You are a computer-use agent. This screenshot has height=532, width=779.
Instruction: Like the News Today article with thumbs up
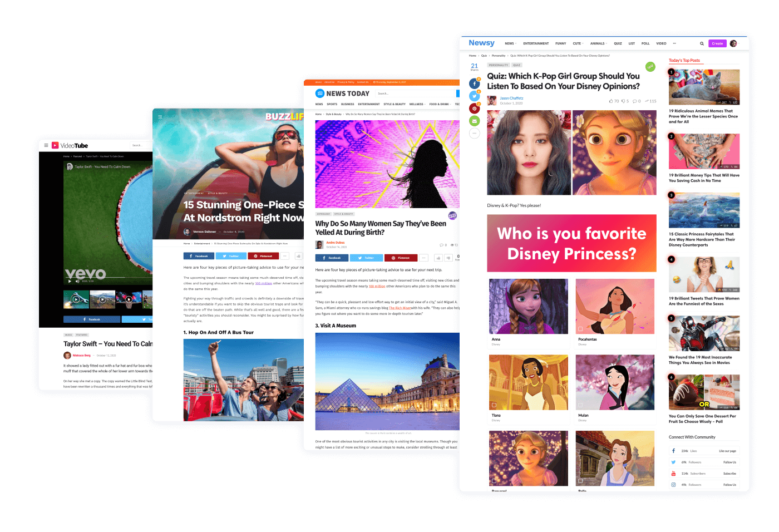pyautogui.click(x=438, y=258)
